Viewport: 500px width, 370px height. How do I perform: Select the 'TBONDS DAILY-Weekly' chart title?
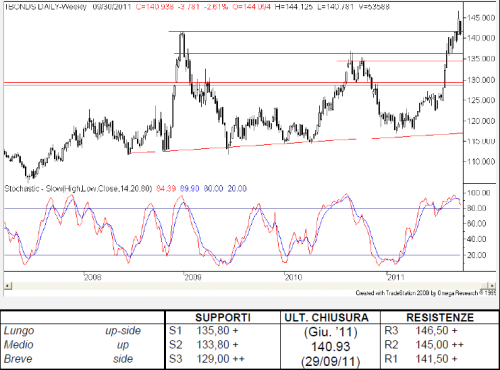point(46,6)
